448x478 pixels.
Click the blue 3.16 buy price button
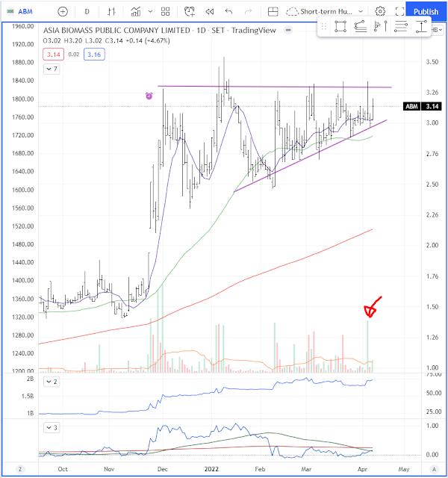[x=94, y=55]
